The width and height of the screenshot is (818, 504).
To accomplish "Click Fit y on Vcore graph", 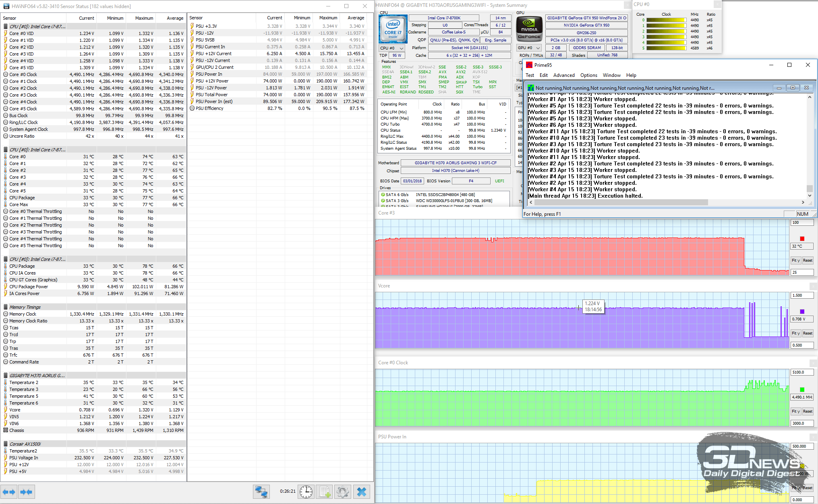I will [x=796, y=333].
